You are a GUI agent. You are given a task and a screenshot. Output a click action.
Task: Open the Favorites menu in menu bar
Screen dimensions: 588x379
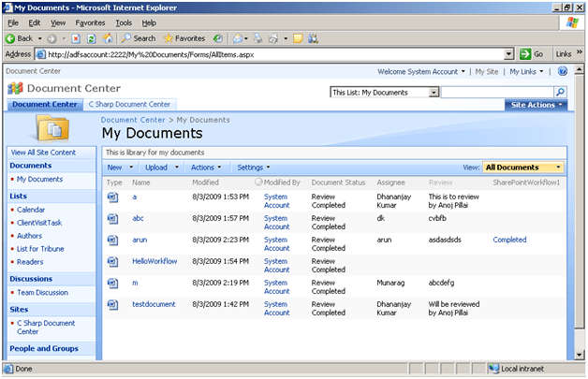[90, 22]
